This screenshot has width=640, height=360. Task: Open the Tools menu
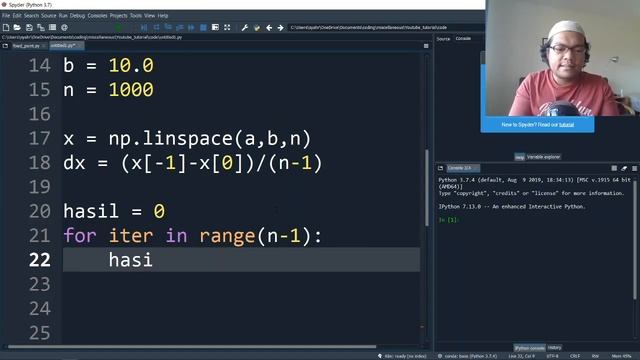click(x=136, y=16)
